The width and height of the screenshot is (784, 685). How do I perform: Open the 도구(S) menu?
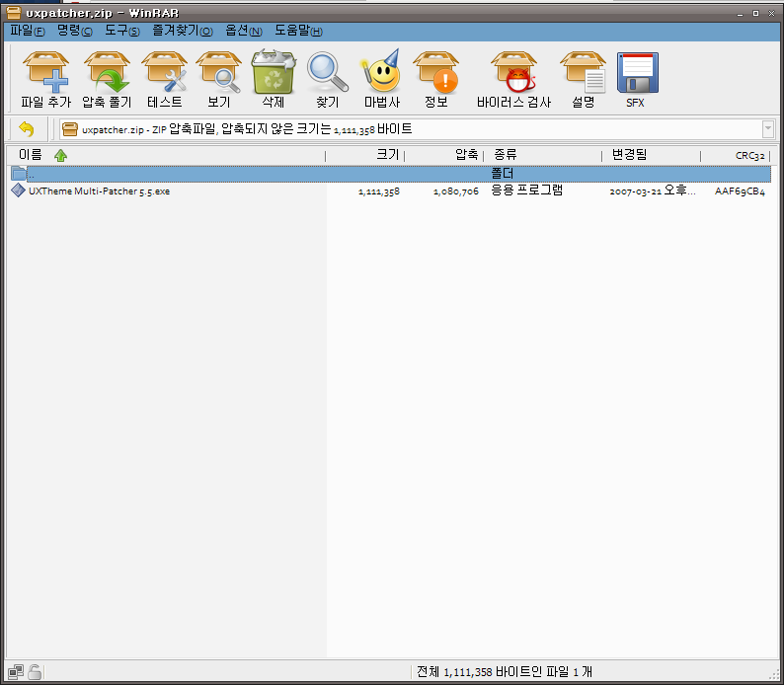point(122,31)
